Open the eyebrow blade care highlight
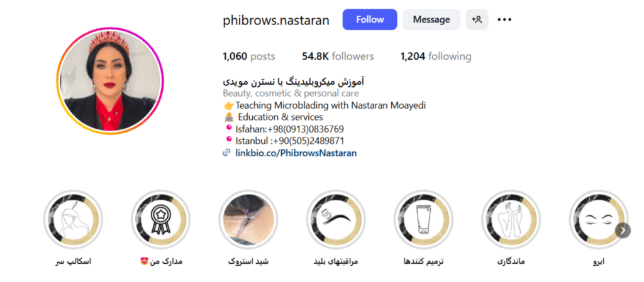 click(336, 219)
